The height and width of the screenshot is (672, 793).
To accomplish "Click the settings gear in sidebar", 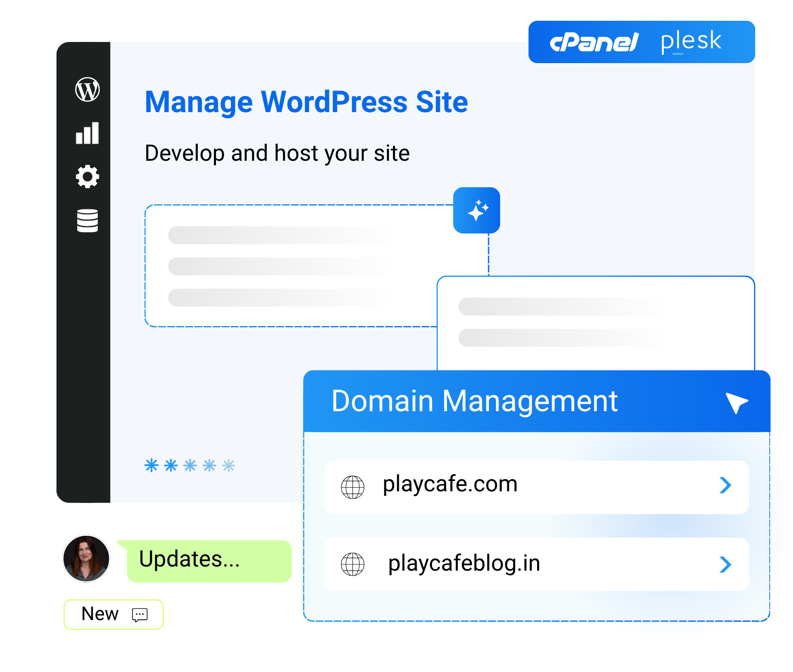I will pyautogui.click(x=87, y=177).
